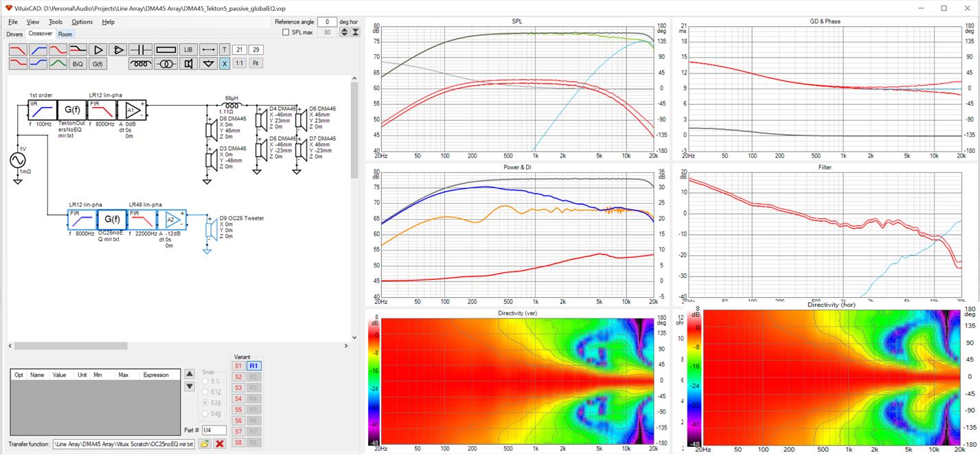This screenshot has height=455, width=980.
Task: Fit schematic to window with Fit button
Action: point(255,64)
